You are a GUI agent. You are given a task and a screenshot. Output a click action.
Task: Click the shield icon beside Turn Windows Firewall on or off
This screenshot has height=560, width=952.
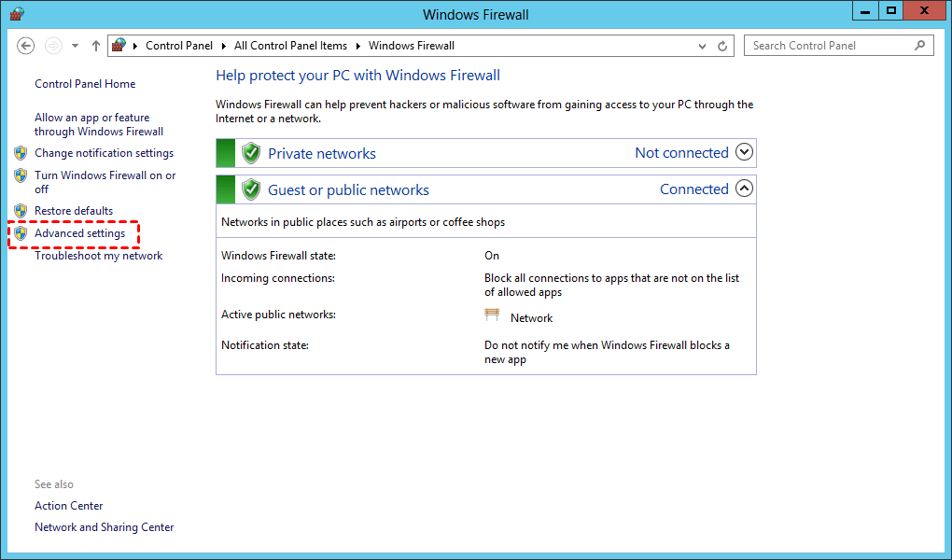[21, 175]
